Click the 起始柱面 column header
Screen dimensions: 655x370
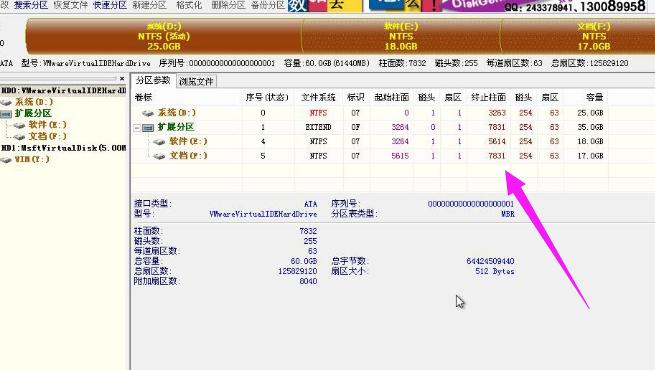(x=391, y=97)
